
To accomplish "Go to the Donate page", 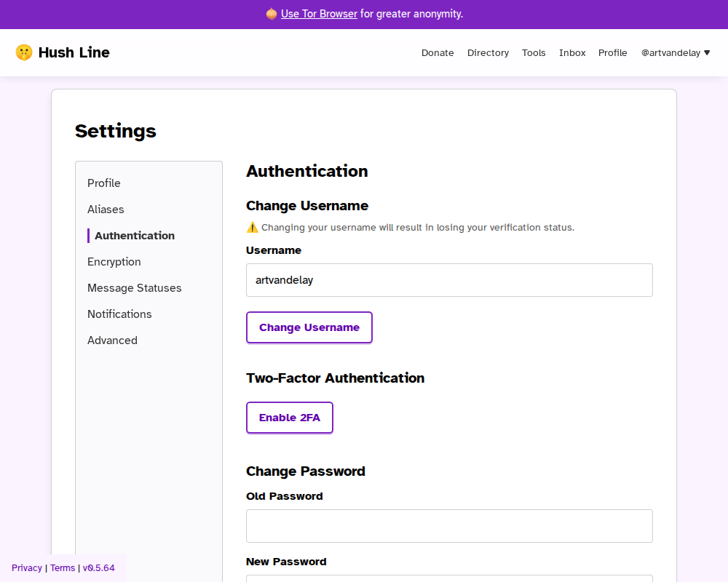I will 438,52.
